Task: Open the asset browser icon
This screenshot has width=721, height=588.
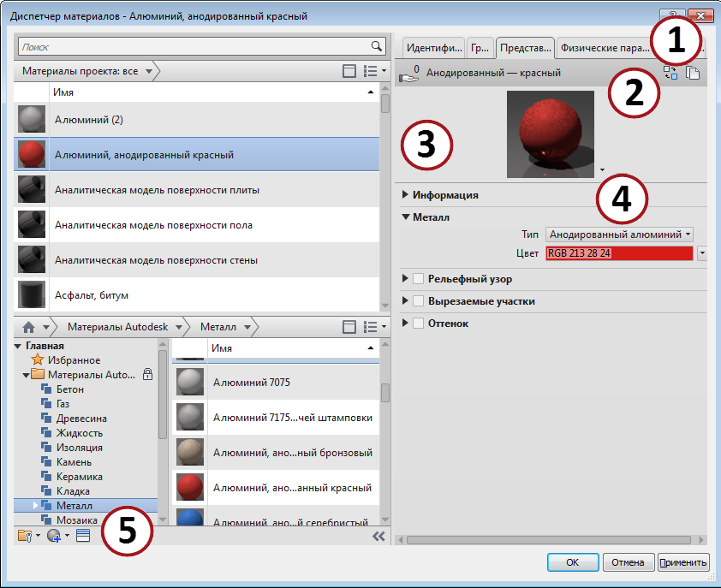Action: (83, 536)
